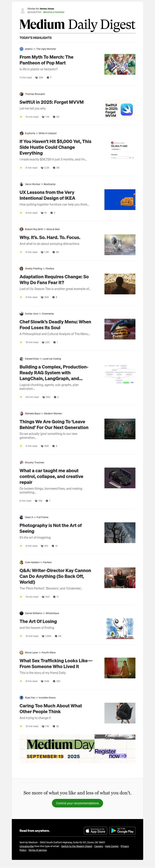Open the Pop Mart story thumbnail image
Image resolution: width=155 pixels, height=868 pixels.
pyautogui.click(x=120, y=64)
